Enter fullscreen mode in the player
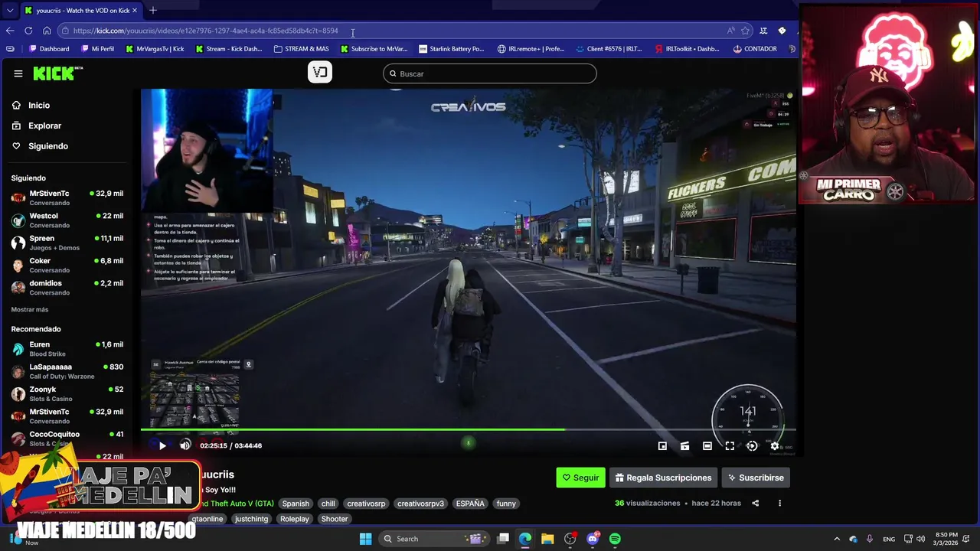This screenshot has height=551, width=980. click(x=730, y=446)
